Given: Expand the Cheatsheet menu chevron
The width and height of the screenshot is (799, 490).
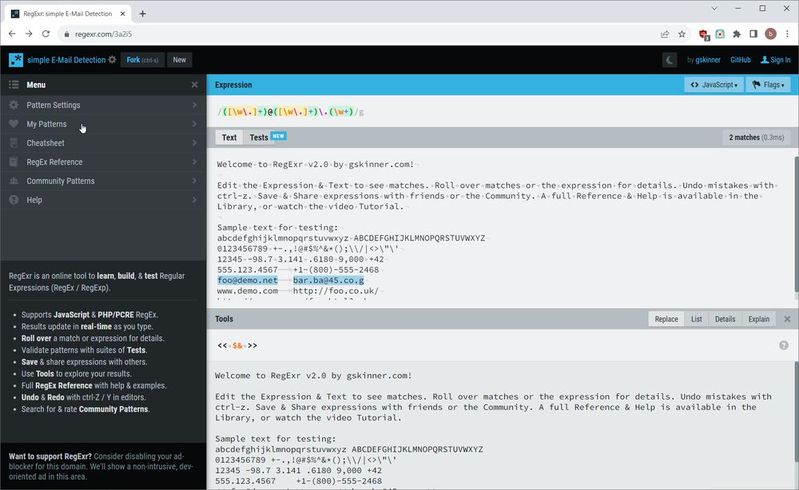Looking at the screenshot, I should pyautogui.click(x=194, y=143).
